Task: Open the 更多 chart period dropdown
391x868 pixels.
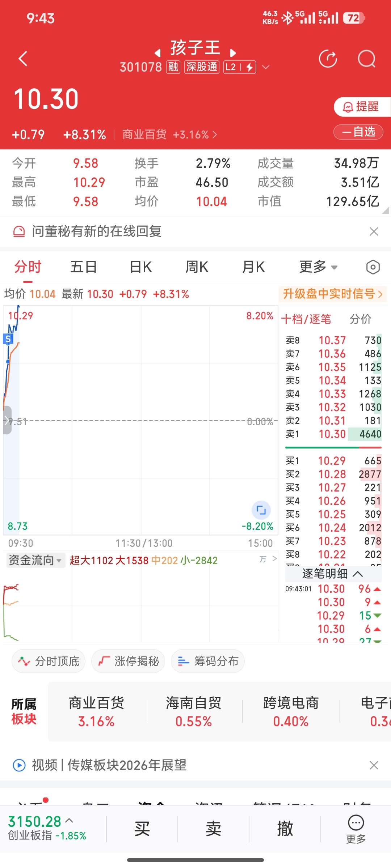Action: pos(318,267)
